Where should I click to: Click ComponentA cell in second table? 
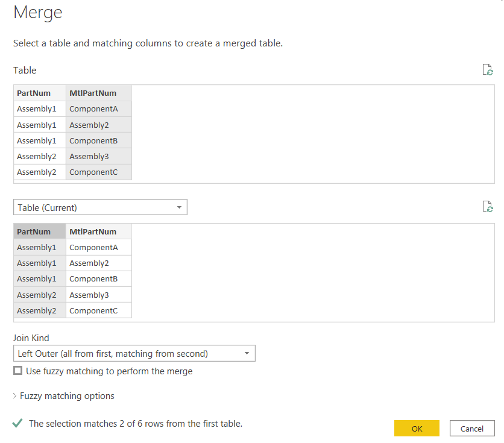pyautogui.click(x=99, y=247)
